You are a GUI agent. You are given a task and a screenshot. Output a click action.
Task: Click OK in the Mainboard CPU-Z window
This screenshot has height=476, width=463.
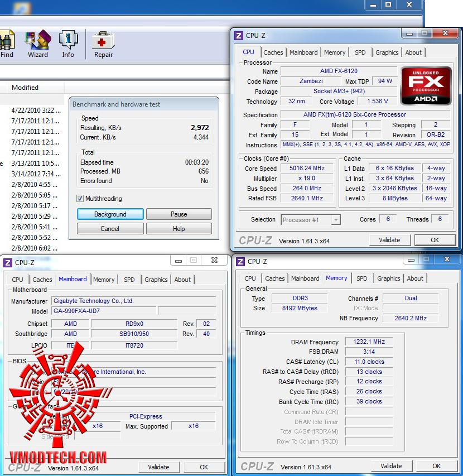(204, 467)
